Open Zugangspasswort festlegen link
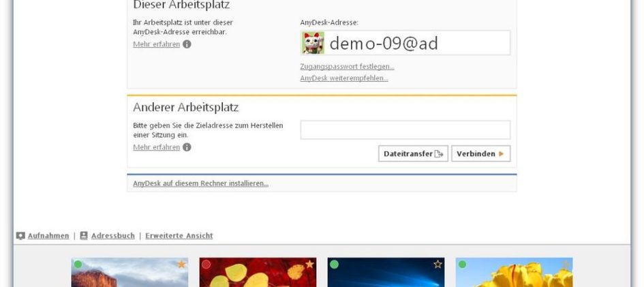Viewport: 644px width, 287px height. pyautogui.click(x=347, y=67)
